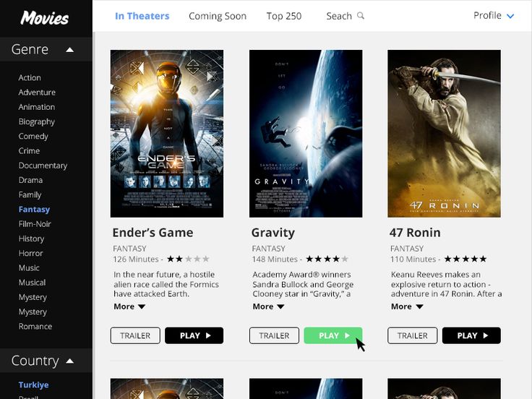Click the Seach field label
532x399 pixels.
[x=339, y=16]
